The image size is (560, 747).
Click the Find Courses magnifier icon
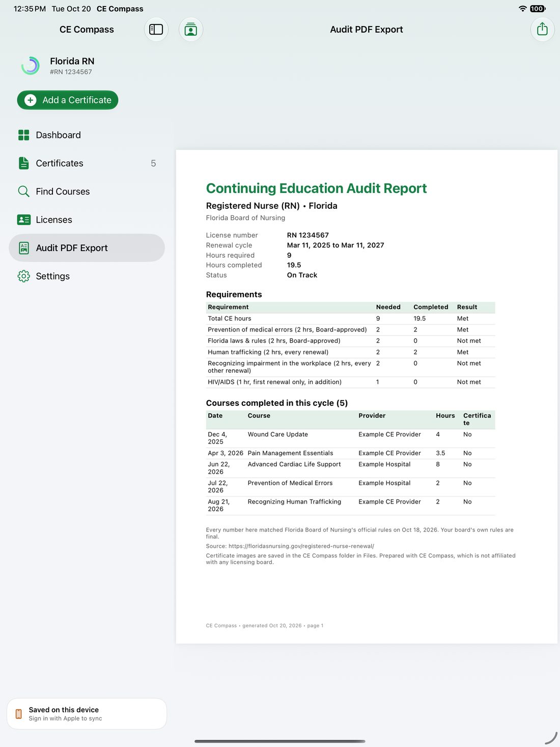[23, 191]
